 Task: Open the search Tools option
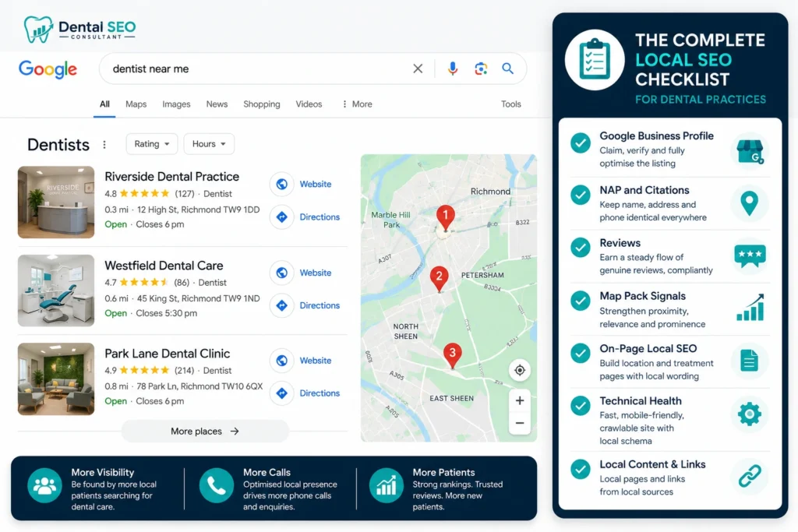(511, 104)
